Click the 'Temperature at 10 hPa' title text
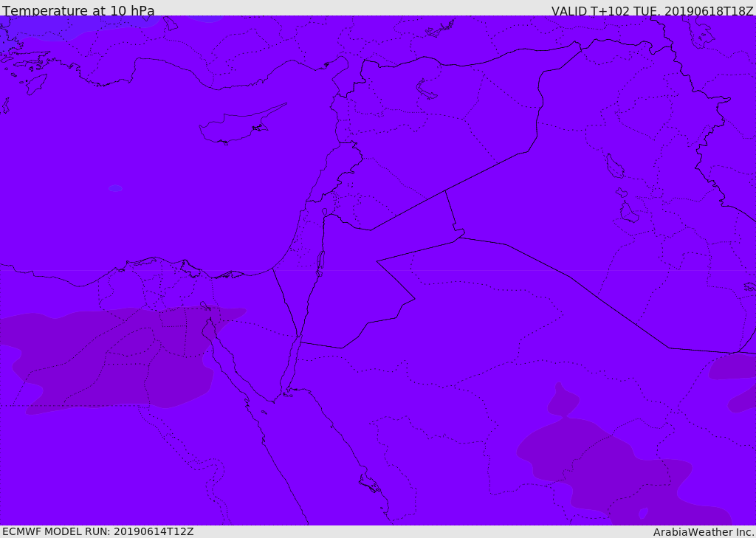756x538 pixels. pyautogui.click(x=78, y=10)
